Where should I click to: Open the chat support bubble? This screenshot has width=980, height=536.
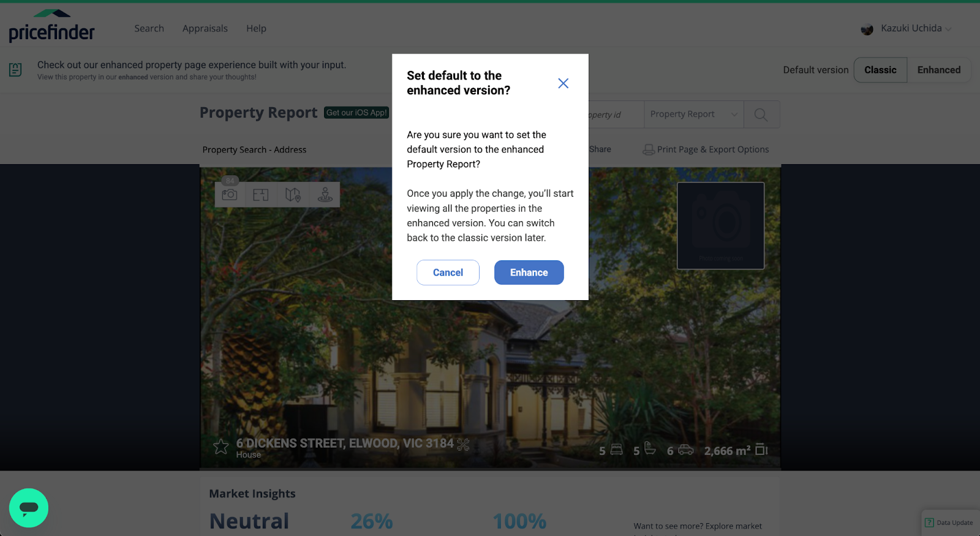[x=29, y=508]
